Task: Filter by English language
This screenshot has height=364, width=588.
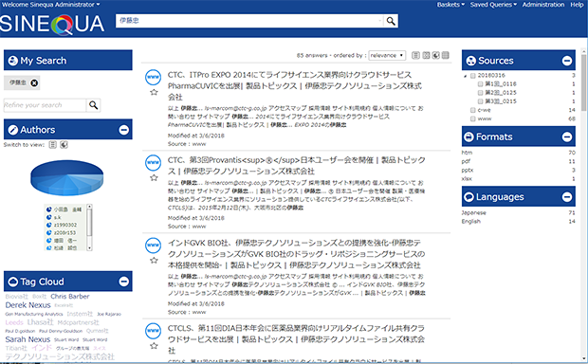Action: [471, 222]
